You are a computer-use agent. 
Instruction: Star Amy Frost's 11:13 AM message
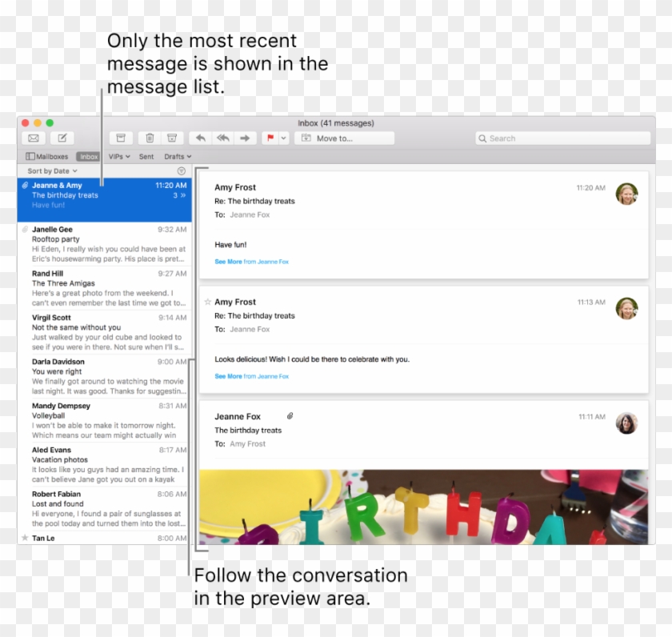(208, 302)
